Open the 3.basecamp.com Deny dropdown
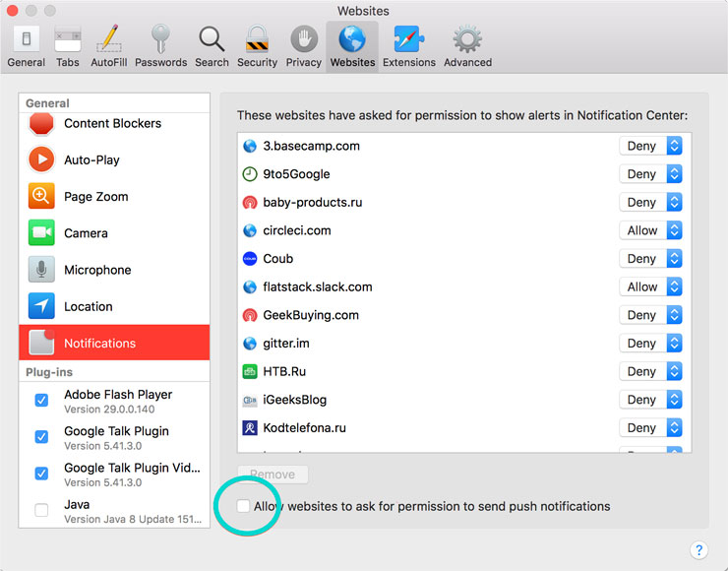 (650, 146)
